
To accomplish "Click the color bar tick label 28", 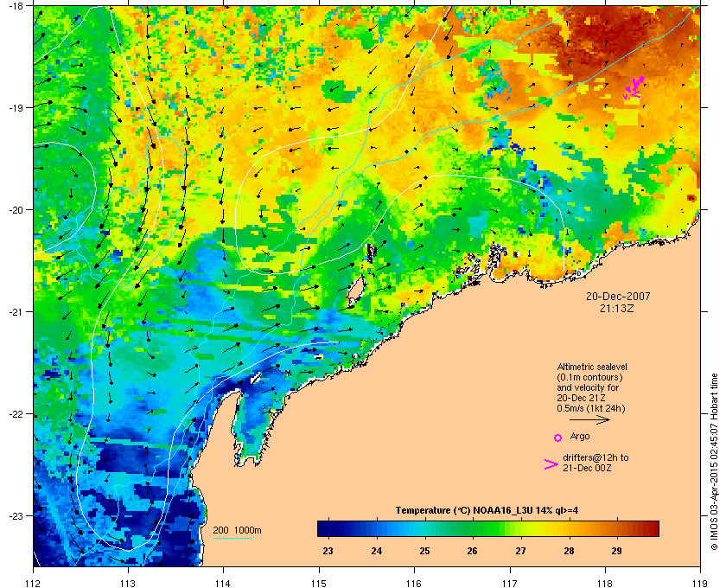I will tap(569, 551).
